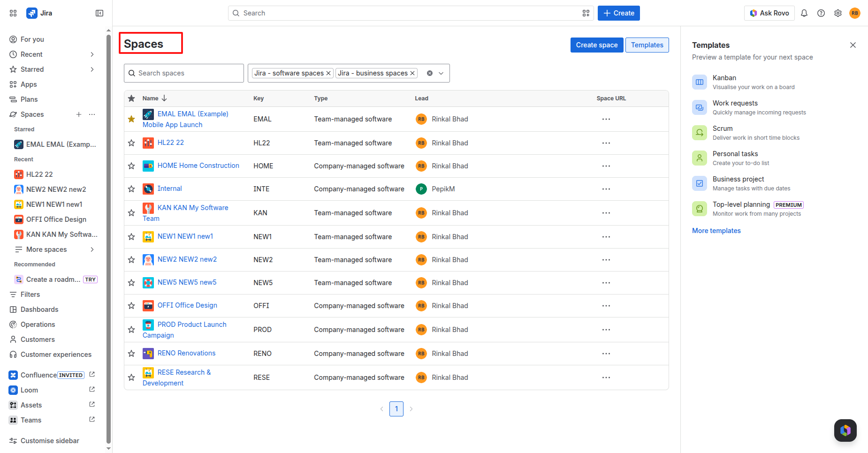
Task: Click the Templates button
Action: pos(647,45)
